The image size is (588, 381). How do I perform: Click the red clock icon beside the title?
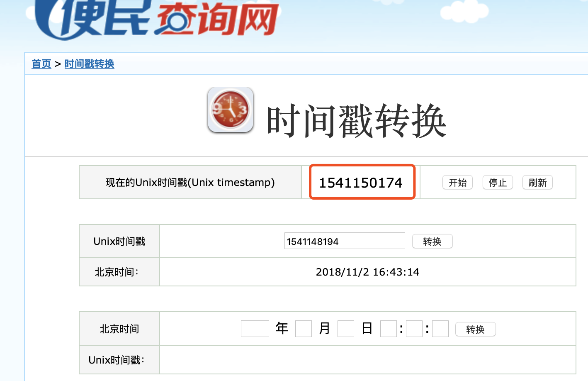(231, 110)
